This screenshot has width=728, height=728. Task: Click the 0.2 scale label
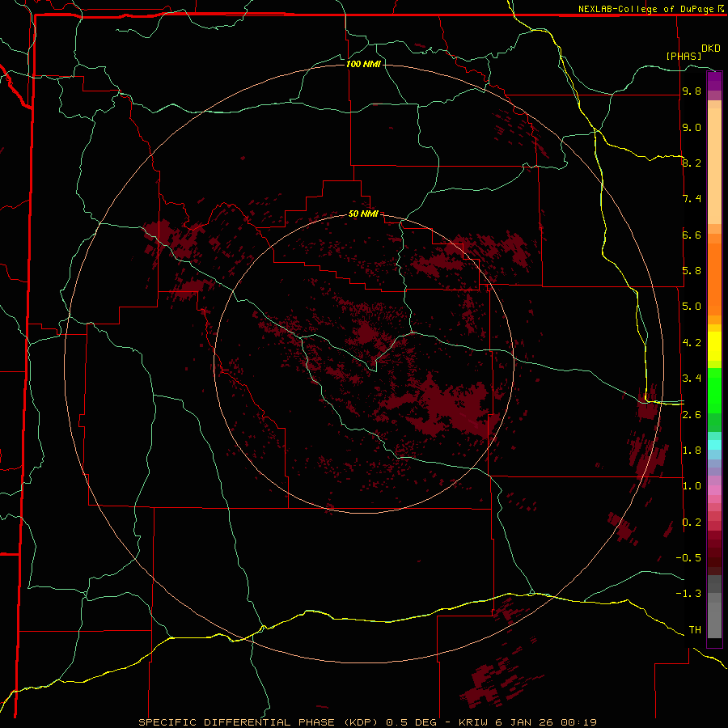pos(692,523)
